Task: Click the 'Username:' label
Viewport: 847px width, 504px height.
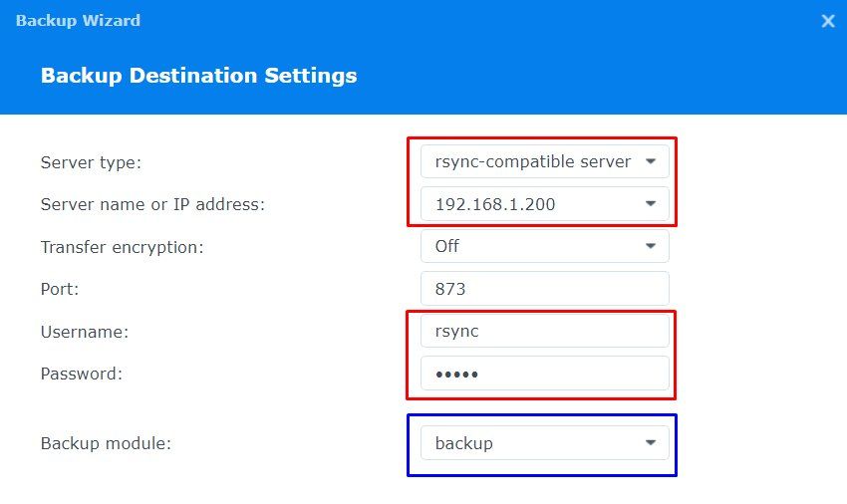Action: click(x=85, y=332)
